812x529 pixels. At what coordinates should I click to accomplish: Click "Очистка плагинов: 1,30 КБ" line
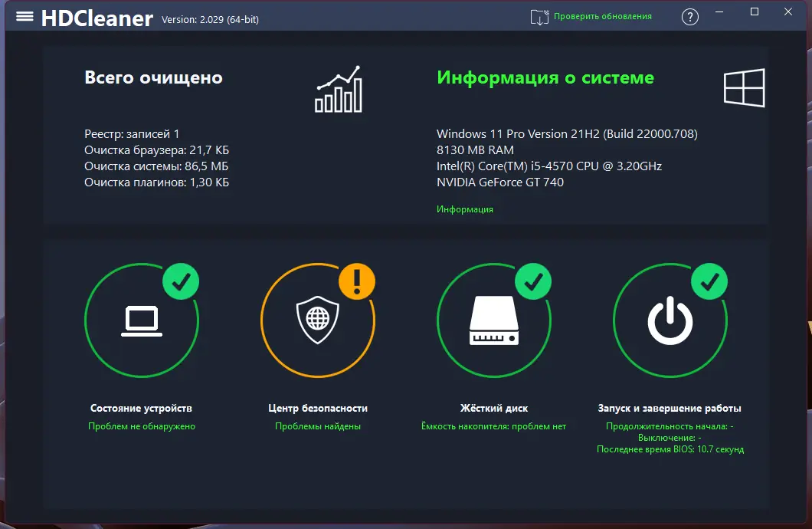click(156, 182)
